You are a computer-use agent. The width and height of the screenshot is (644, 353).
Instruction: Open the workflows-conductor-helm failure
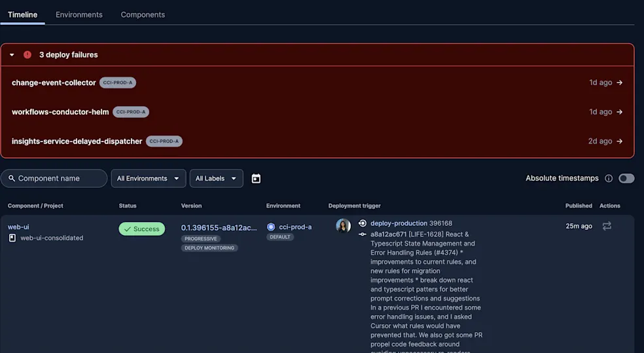click(x=60, y=112)
